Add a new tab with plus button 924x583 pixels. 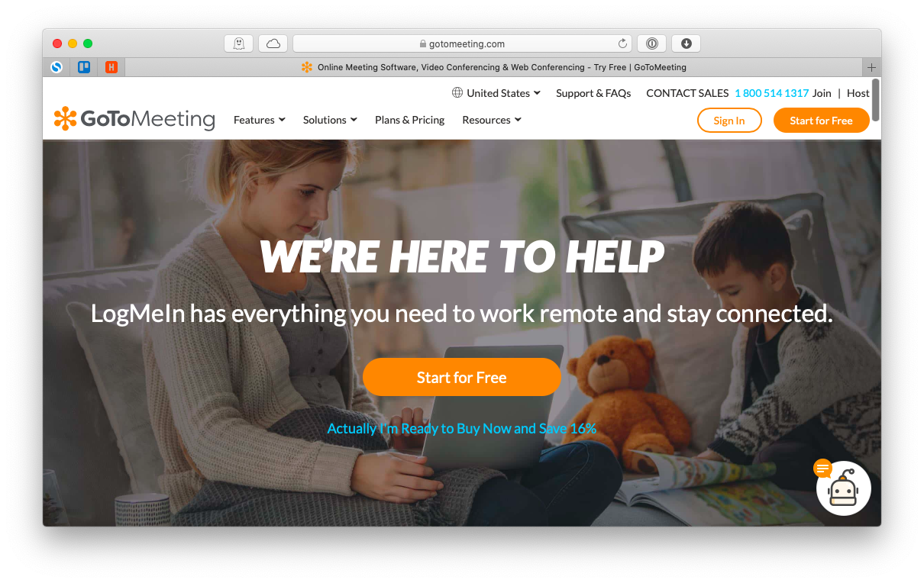[872, 67]
